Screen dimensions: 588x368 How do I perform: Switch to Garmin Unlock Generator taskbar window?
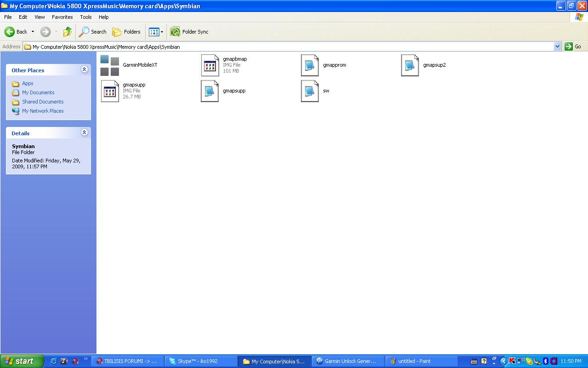point(348,361)
